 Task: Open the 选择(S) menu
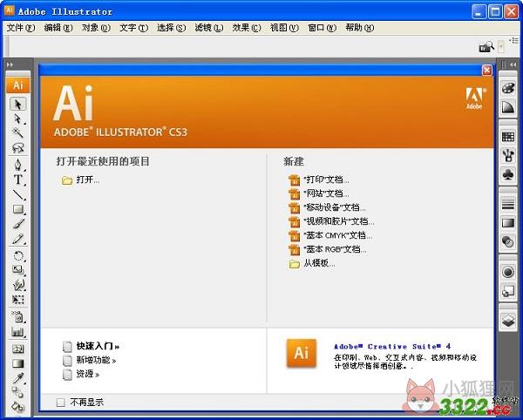pos(172,28)
